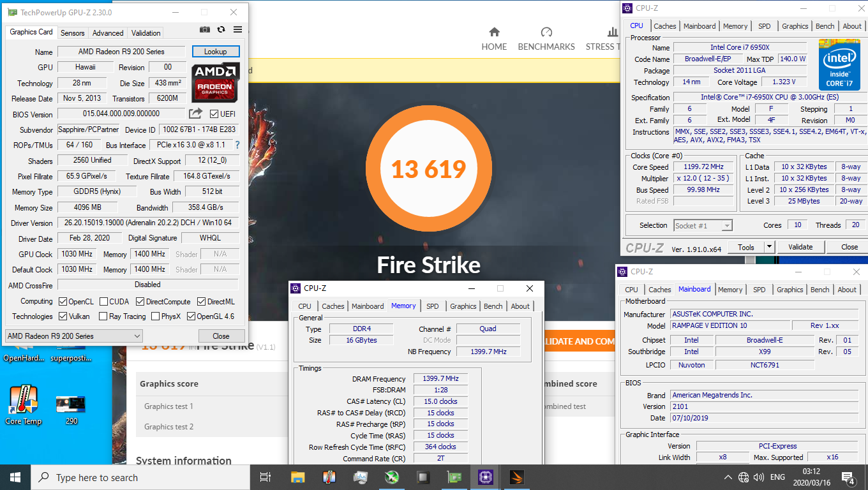Viewport: 868px width, 490px height.
Task: Open the Validation tab in GPU-Z
Action: (x=146, y=33)
